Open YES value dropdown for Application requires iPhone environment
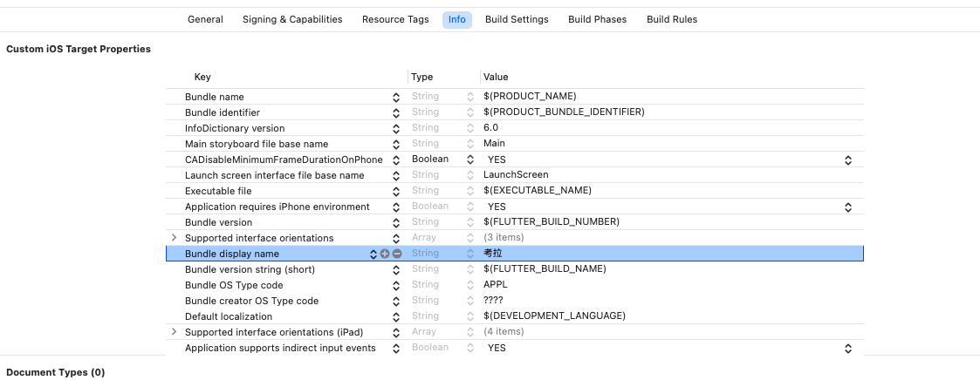 tap(847, 207)
